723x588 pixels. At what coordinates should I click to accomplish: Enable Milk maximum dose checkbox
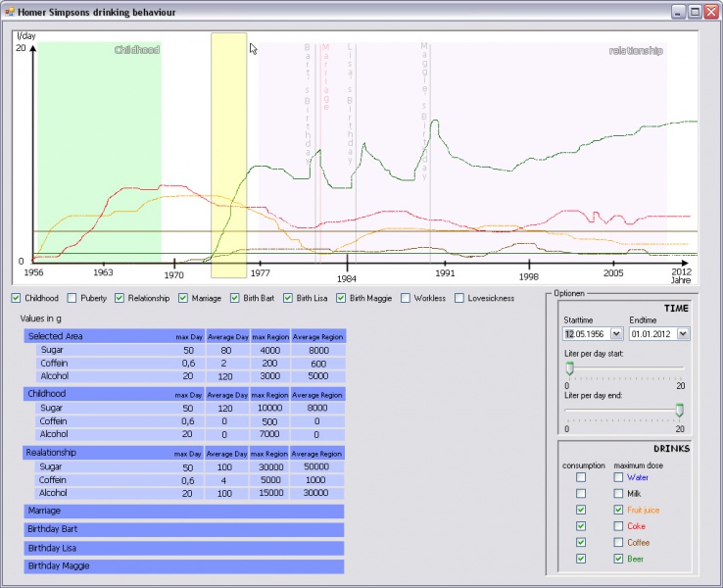[618, 494]
